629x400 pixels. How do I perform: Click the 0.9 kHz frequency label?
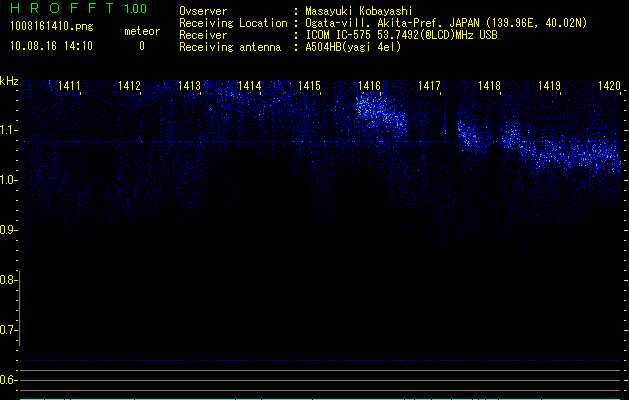[x=9, y=230]
